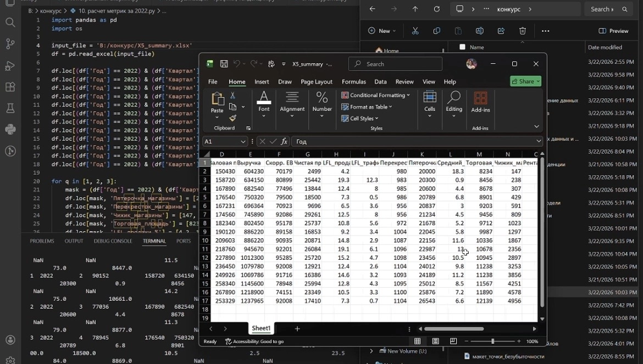The image size is (643, 364).
Task: Expand New Volume (U:) in Explorer tree
Action: tap(372, 351)
